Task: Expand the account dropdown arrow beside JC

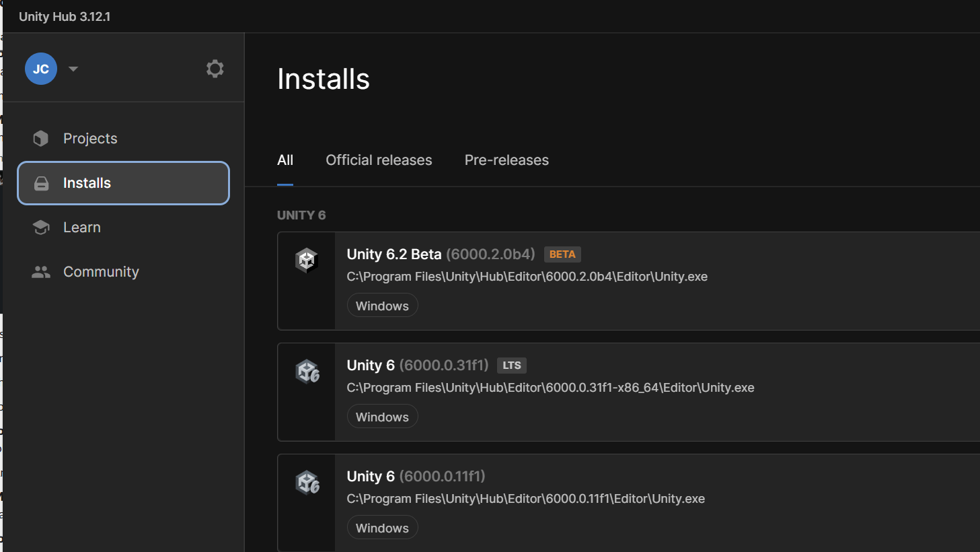Action: pyautogui.click(x=73, y=69)
